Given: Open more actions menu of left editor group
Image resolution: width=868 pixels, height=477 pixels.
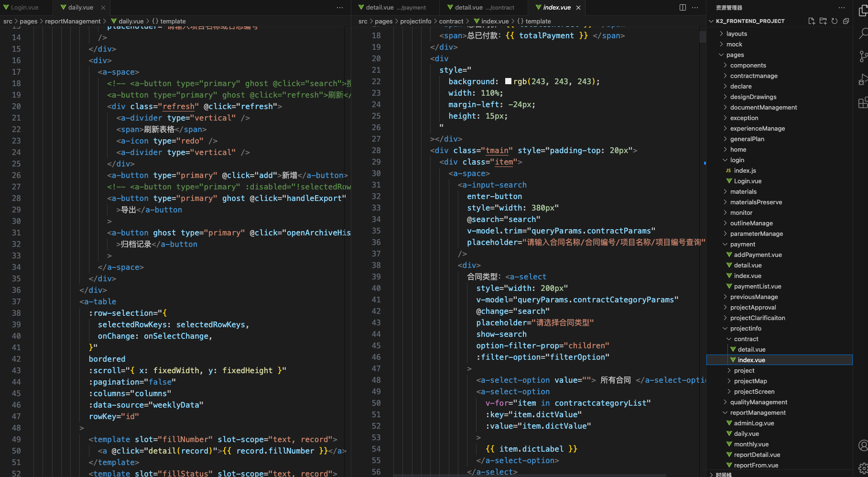Looking at the screenshot, I should point(340,7).
